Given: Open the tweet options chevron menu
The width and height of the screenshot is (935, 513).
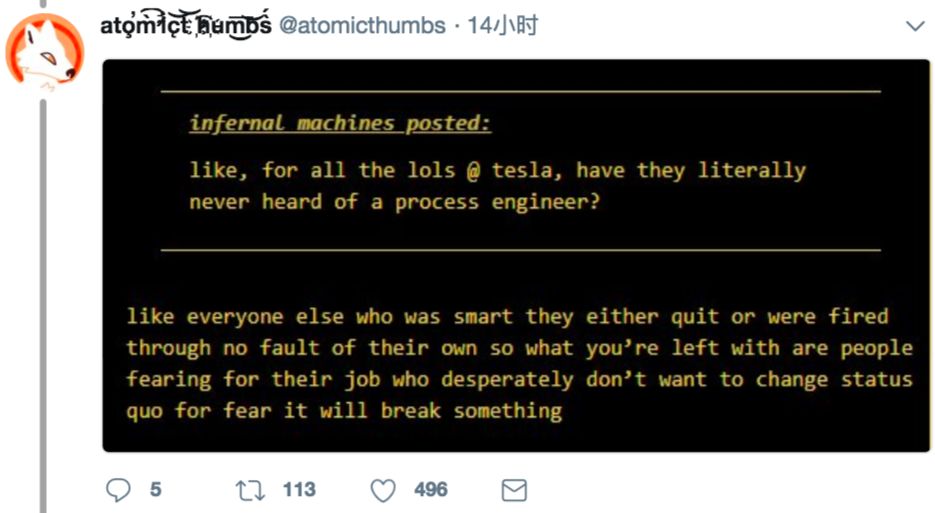Looking at the screenshot, I should click(915, 26).
